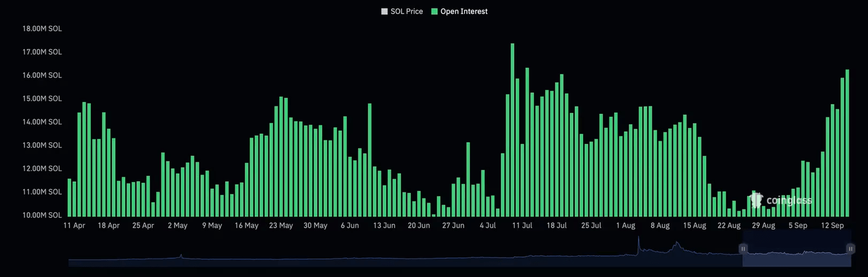
Task: Click the coinglass watermark text
Action: (x=789, y=200)
